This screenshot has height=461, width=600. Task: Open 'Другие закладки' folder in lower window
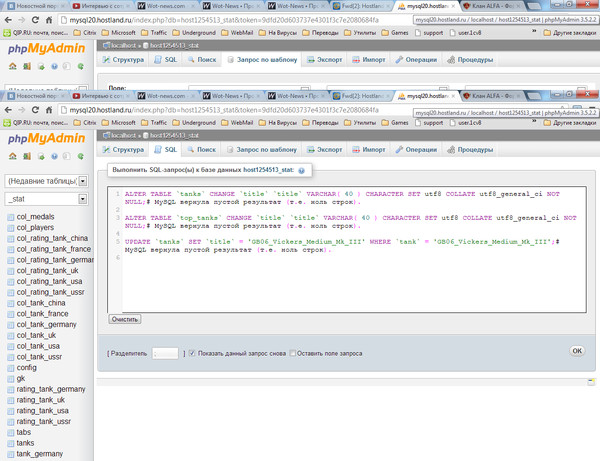570,123
